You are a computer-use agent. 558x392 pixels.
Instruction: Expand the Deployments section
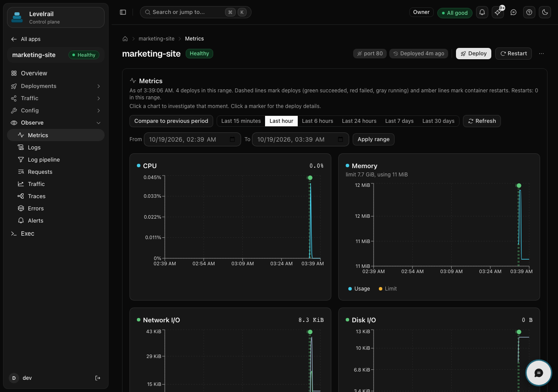(x=56, y=86)
